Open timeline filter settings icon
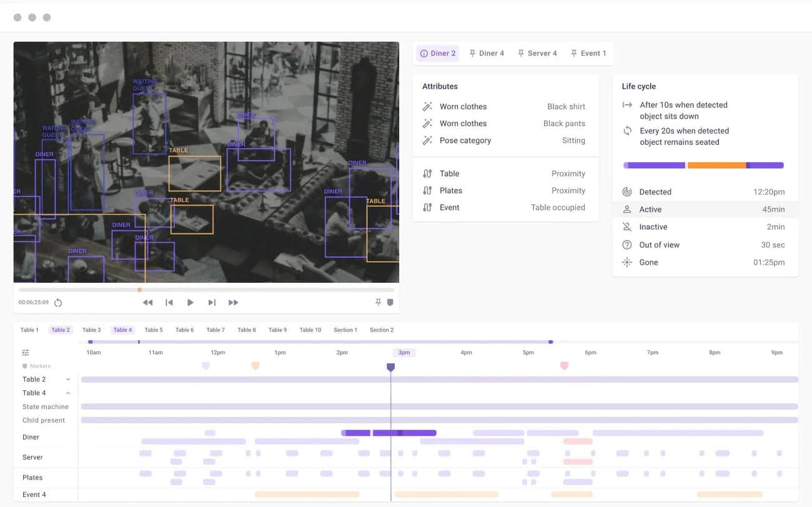The width and height of the screenshot is (812, 507). click(x=26, y=353)
